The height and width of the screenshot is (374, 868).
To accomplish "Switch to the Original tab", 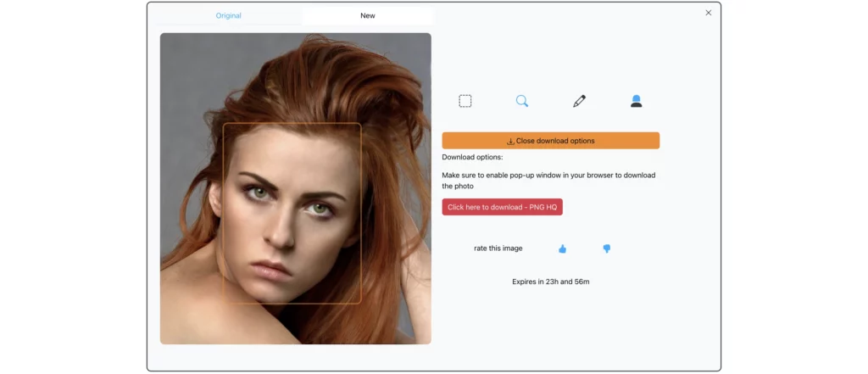I will tap(229, 15).
